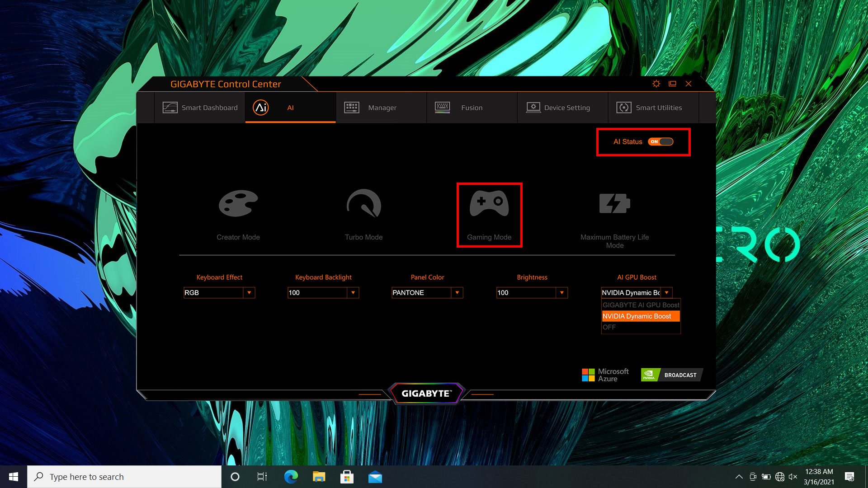Click the Smart Utilities icon

(624, 108)
